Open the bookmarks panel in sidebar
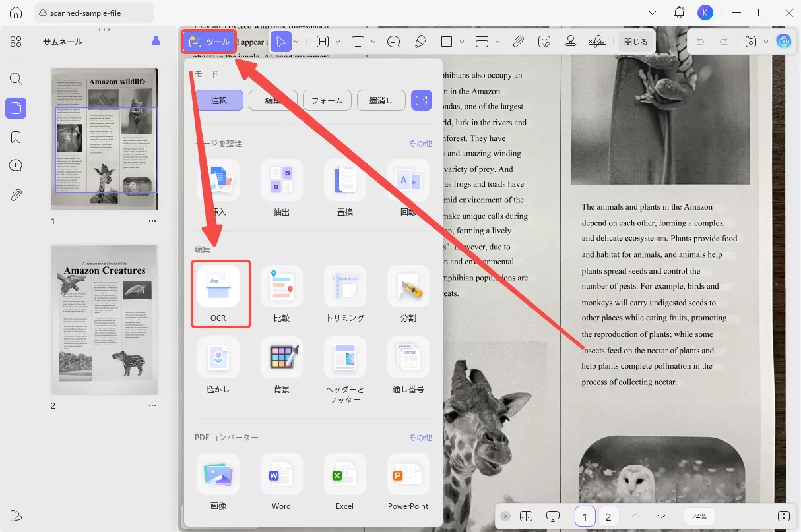 (x=16, y=136)
